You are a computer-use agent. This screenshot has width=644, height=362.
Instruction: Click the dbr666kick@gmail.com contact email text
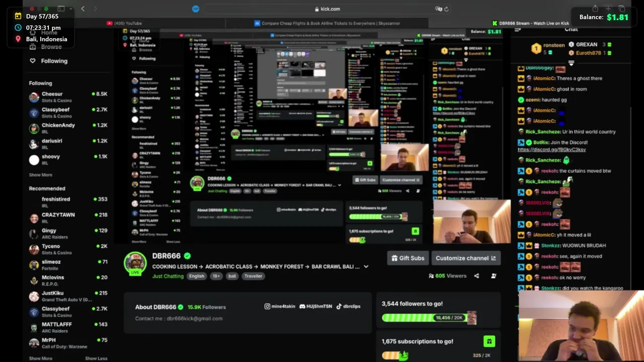click(194, 318)
